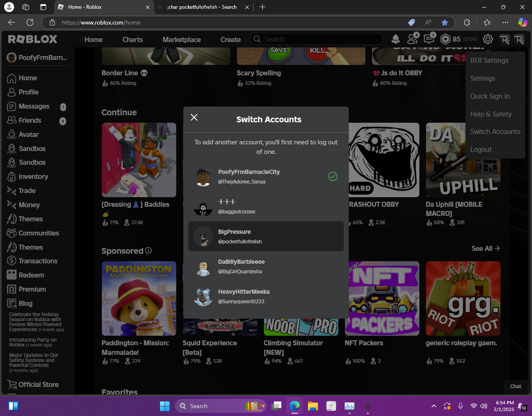Open File Explorer from taskbar
The image size is (532, 416).
point(313,406)
